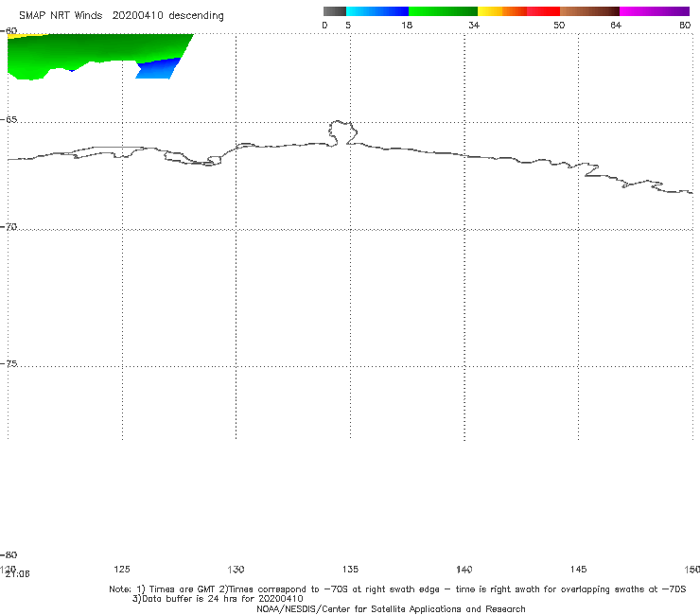Screen dimensions: 700x615
Task: Pick the brown 50–64 segment of the color bar
Action: pos(589,11)
